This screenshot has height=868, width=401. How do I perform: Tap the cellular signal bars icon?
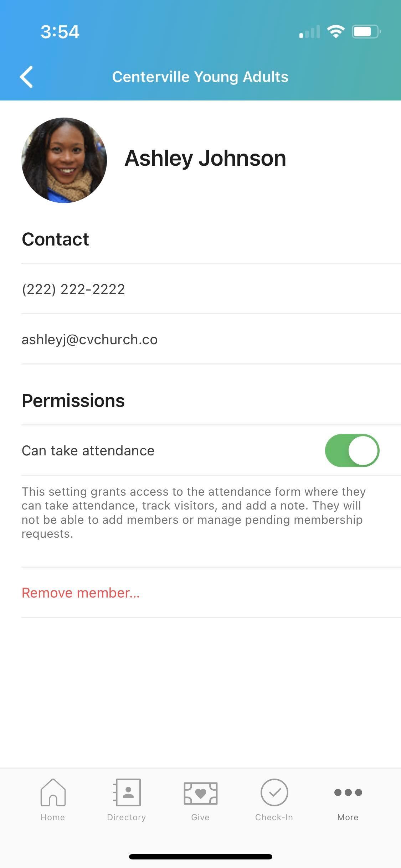(309, 32)
